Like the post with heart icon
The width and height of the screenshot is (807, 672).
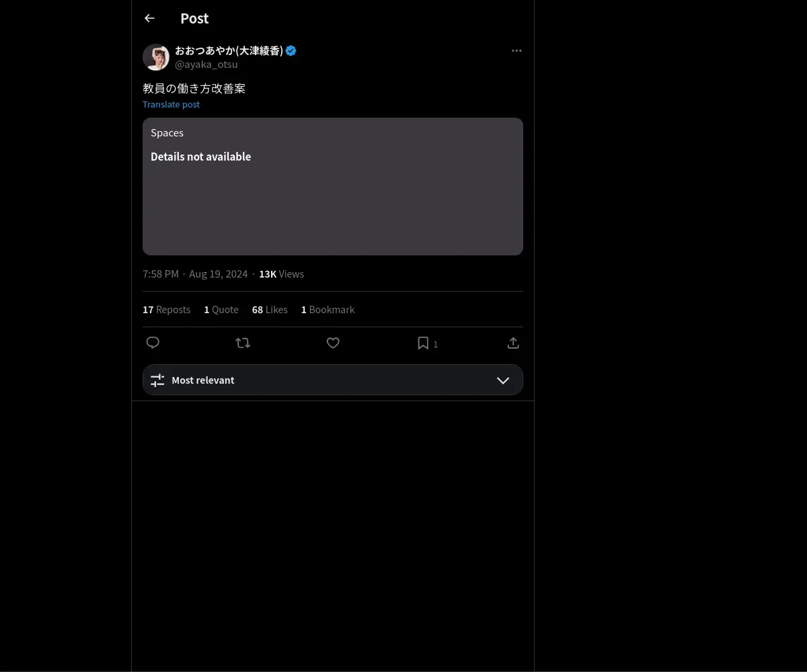333,343
